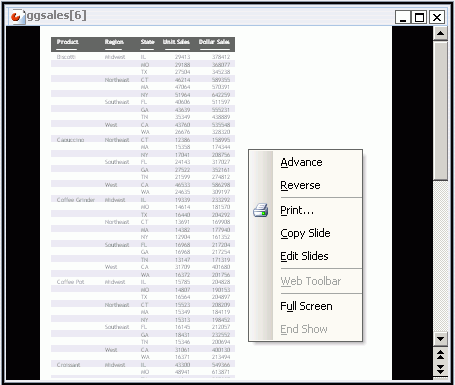The image size is (455, 385).
Task: Click the State column header
Action: [x=147, y=42]
